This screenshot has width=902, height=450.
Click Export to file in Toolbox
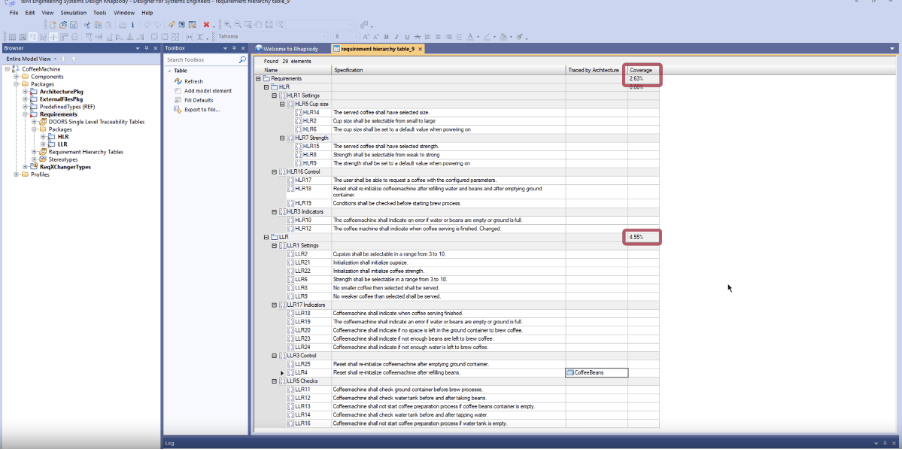(x=202, y=109)
